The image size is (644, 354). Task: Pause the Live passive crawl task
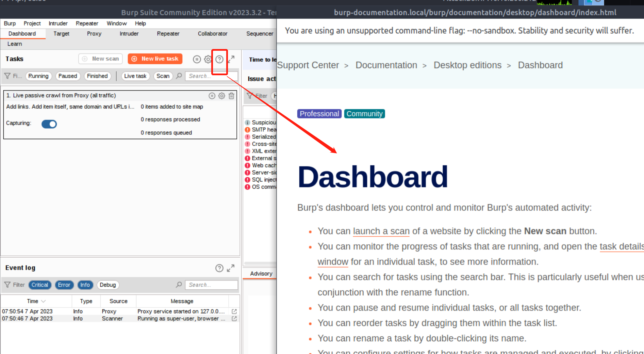[x=212, y=96]
